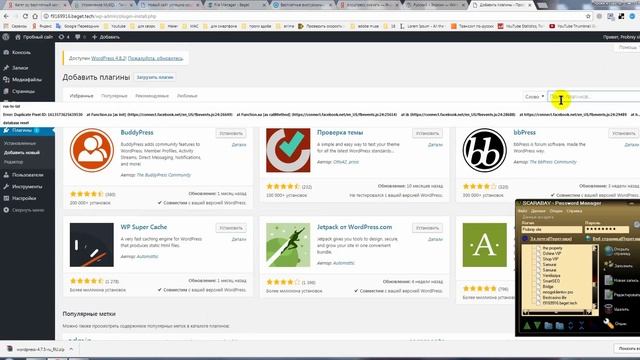
Task: Open Данные menu in Password Manager
Action: (x=538, y=211)
